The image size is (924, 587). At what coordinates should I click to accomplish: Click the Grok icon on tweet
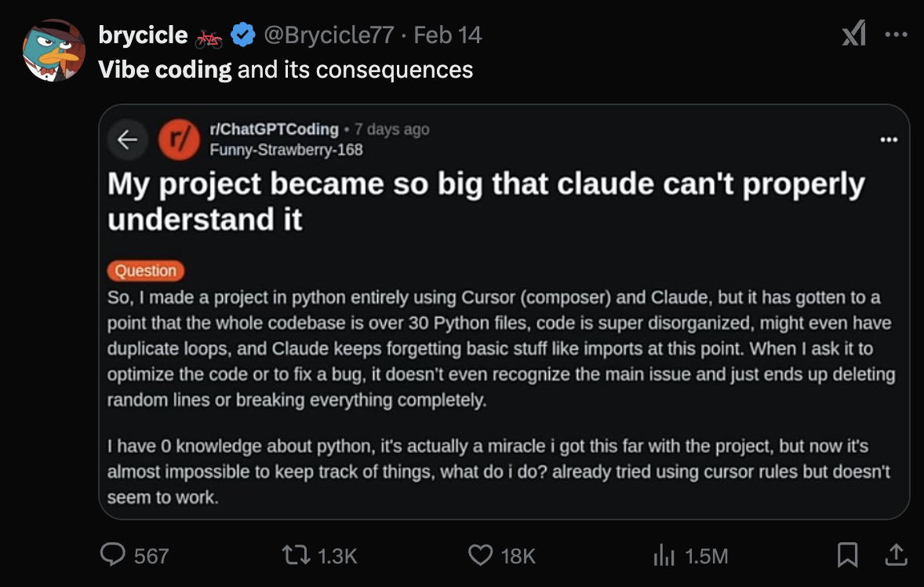click(853, 35)
